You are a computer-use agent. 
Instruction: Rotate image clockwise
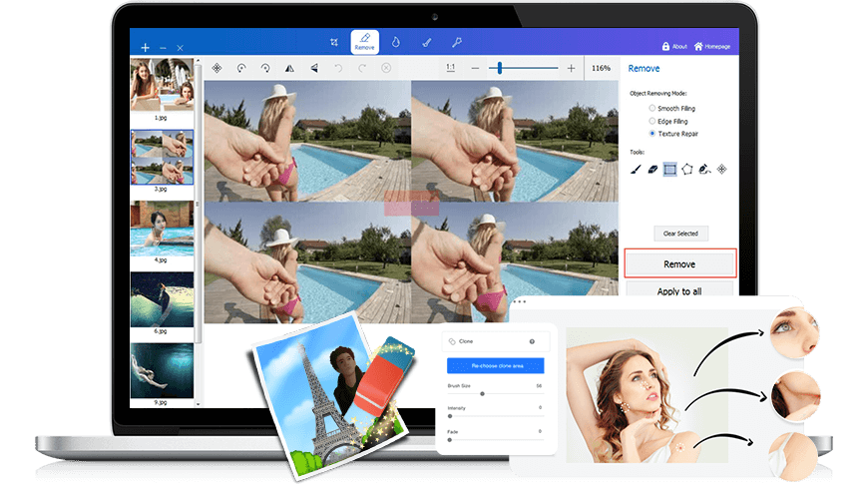pos(265,68)
